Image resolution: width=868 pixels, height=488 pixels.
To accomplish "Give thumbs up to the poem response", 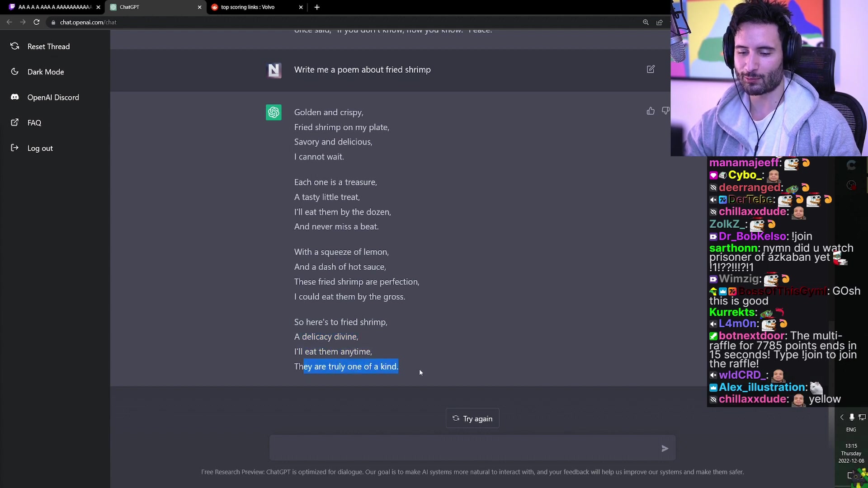I will (651, 111).
